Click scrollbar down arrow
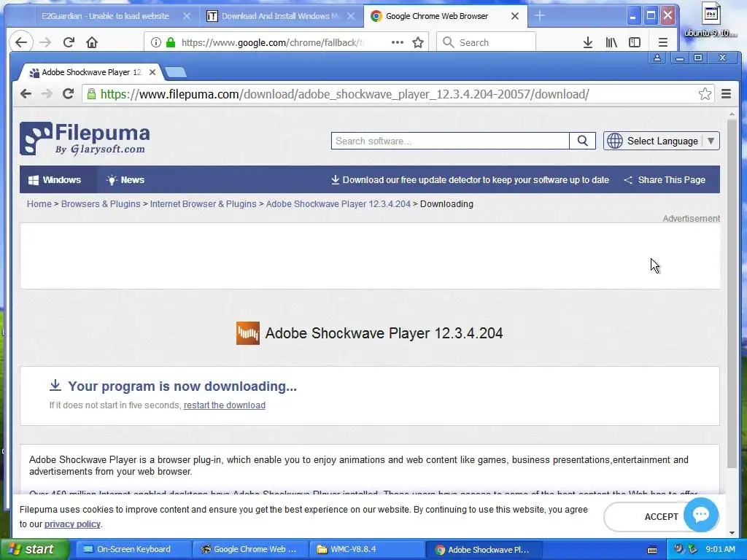 pos(732,533)
